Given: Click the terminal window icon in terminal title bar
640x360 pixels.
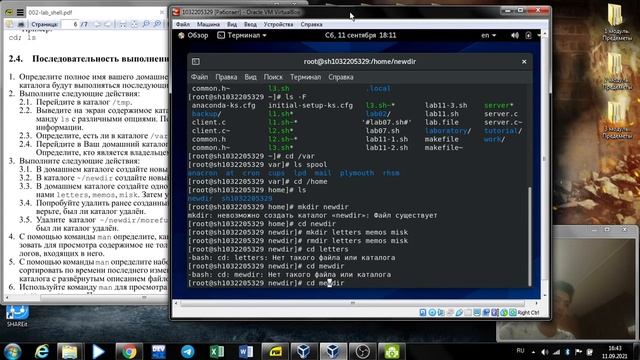Looking at the screenshot, I should (196, 62).
